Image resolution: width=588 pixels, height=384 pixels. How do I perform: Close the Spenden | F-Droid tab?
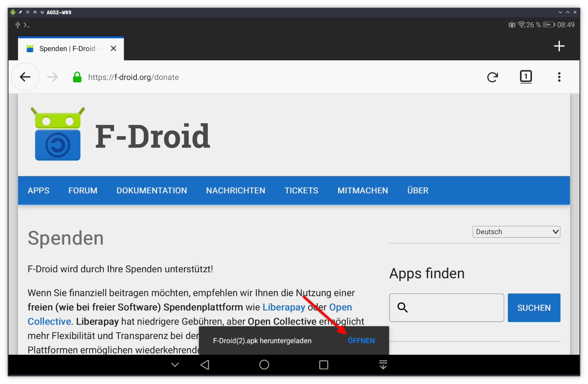113,48
